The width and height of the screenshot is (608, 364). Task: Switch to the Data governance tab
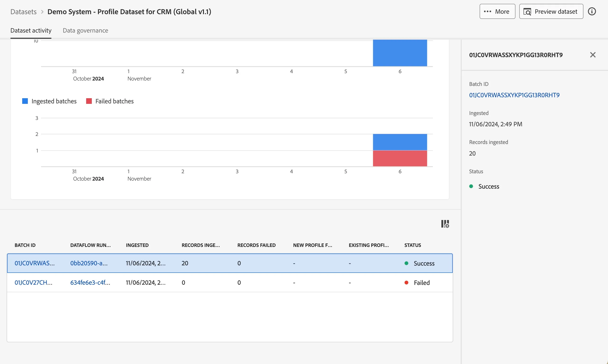tap(85, 30)
